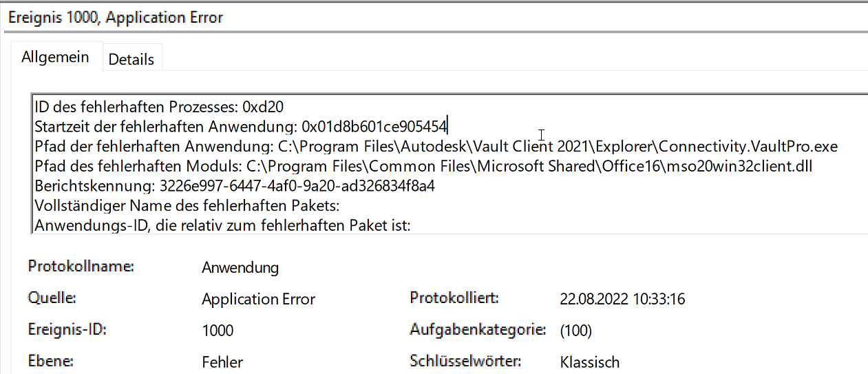This screenshot has height=374, width=868.
Task: Click the 'Schlüsselwörter:' field label
Action: tap(465, 361)
